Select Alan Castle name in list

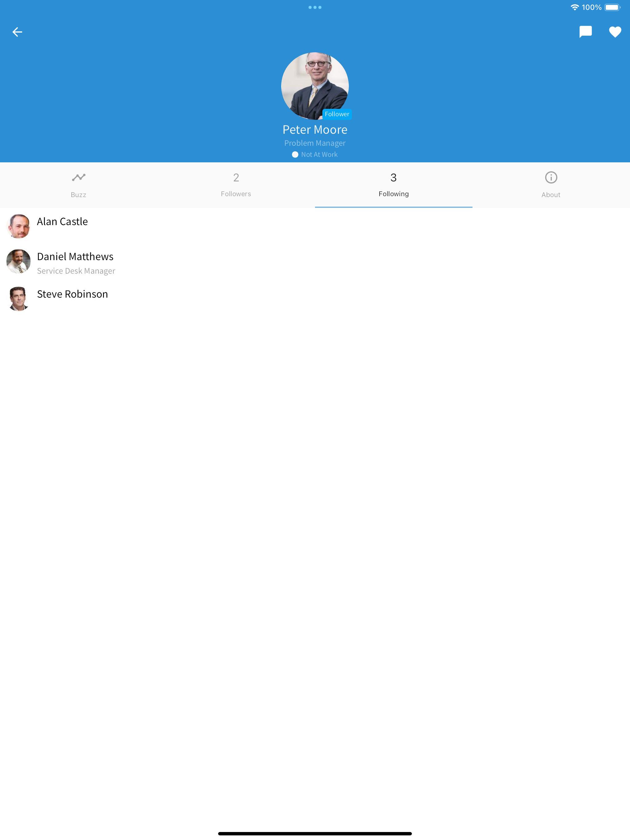coord(62,221)
